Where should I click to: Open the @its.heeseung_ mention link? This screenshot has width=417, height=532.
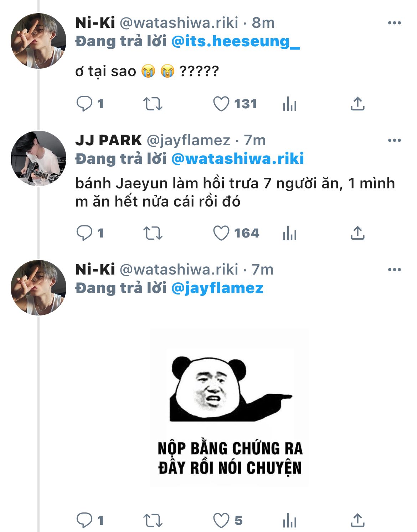click(x=236, y=42)
